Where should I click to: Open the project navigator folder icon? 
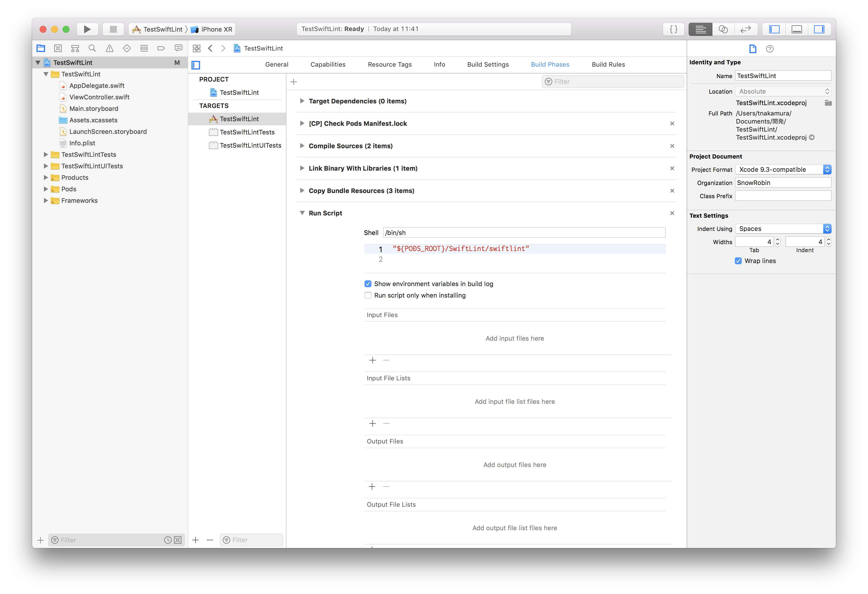click(41, 48)
